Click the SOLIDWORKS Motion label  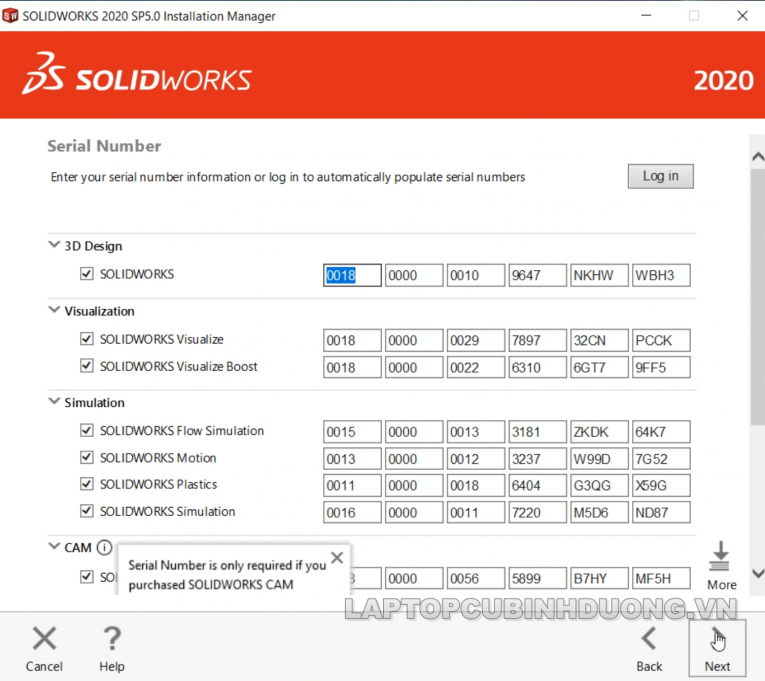158,458
